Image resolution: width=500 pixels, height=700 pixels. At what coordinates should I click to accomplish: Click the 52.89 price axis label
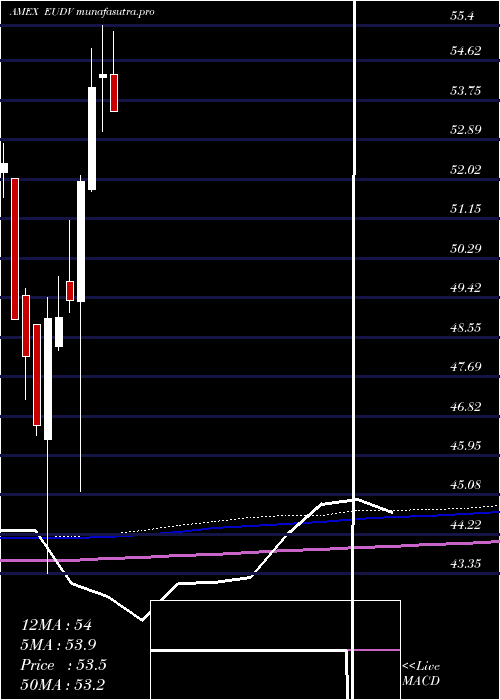(x=466, y=130)
